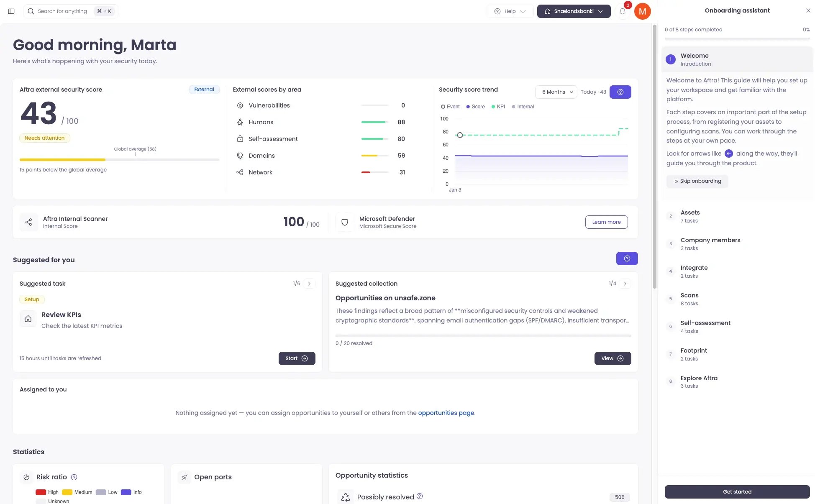Open the Help dropdown menu
Viewport: 815px width, 504px height.
[x=510, y=11]
